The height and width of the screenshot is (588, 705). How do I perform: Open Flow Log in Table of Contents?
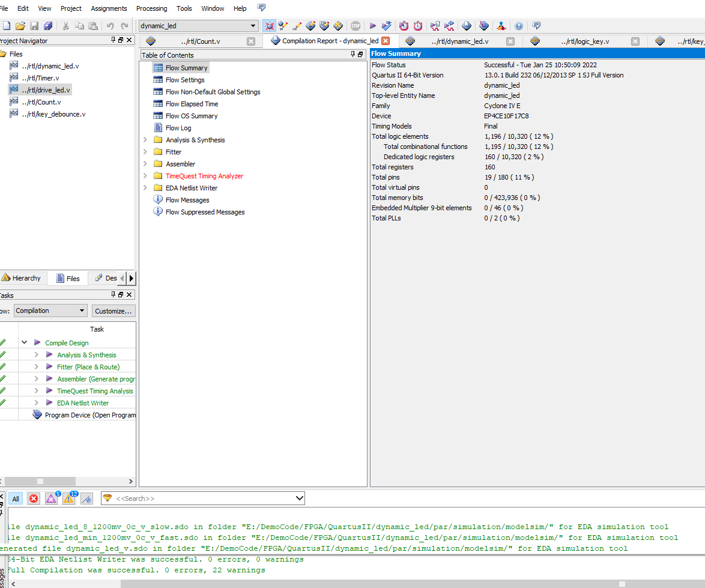(178, 128)
